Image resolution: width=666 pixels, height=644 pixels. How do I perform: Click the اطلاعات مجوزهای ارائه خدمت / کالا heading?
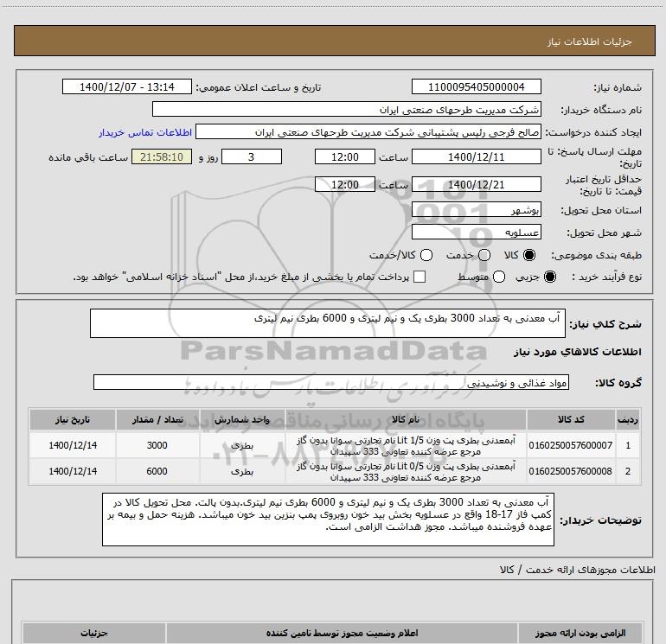[577, 570]
